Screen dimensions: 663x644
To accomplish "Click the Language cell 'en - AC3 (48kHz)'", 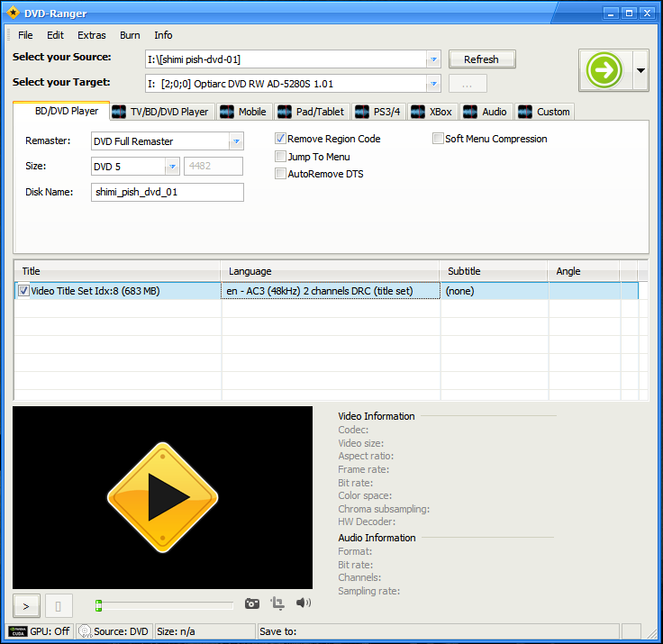I will point(331,291).
